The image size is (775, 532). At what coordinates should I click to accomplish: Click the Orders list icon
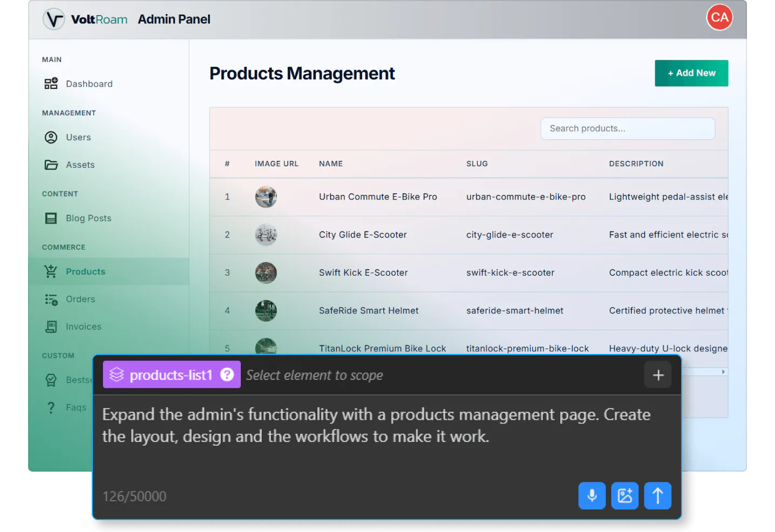point(51,299)
